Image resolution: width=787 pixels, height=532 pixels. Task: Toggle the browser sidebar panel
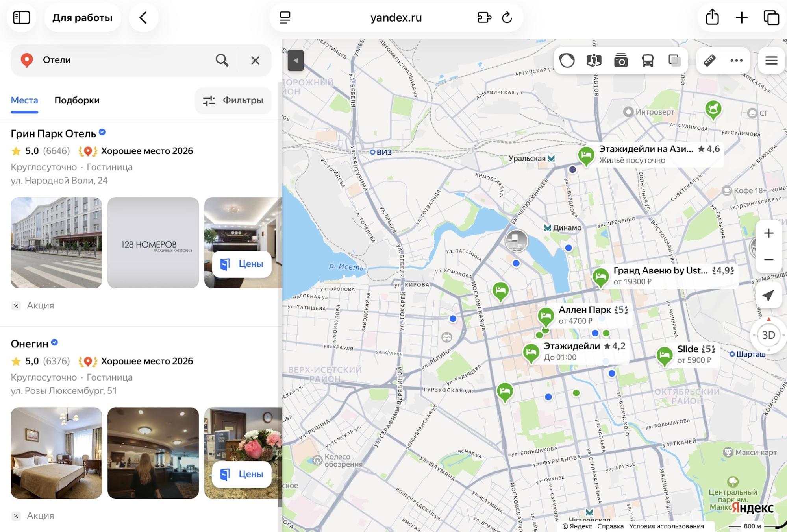click(22, 18)
